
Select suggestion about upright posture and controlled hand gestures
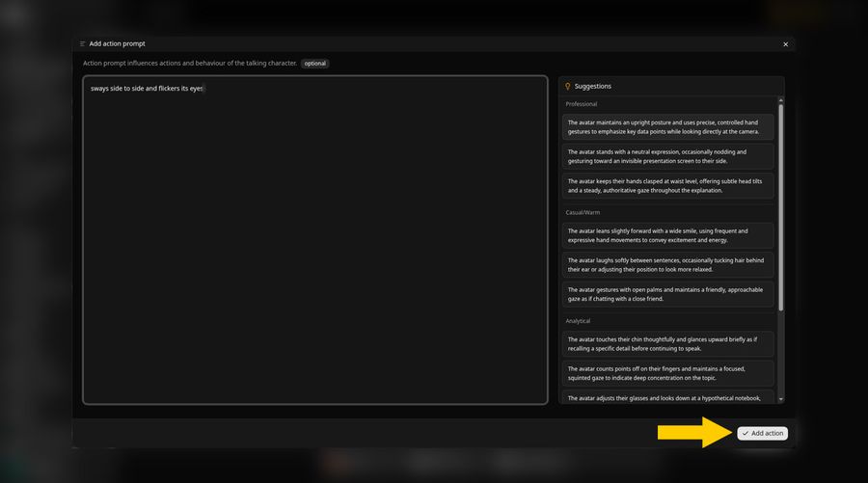click(667, 127)
